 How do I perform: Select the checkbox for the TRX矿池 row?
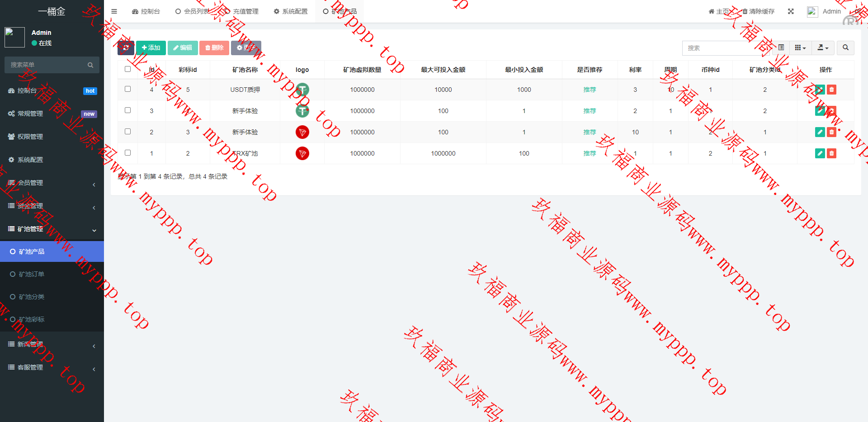pos(127,153)
